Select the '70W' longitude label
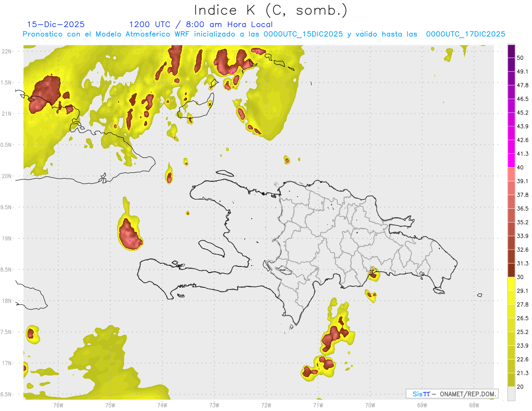The image size is (532, 411). coord(370,405)
